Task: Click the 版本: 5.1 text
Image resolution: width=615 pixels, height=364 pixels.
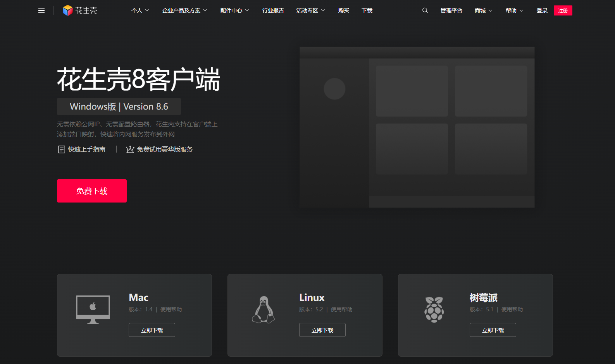Action: coord(482,309)
